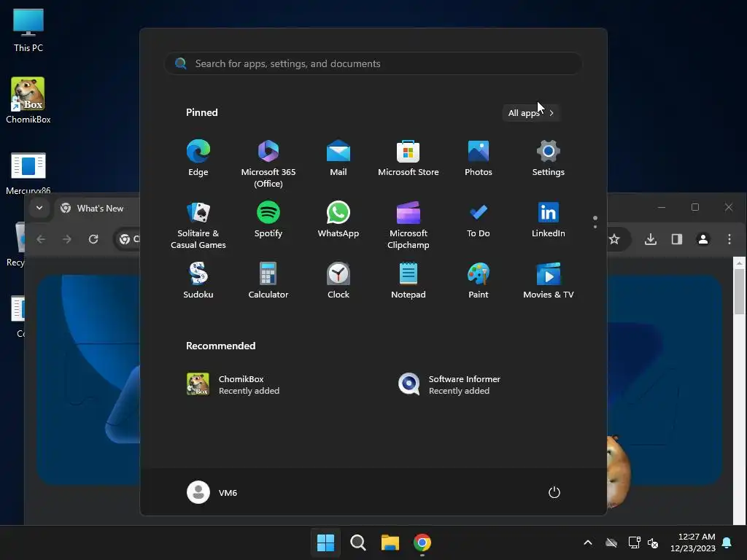Open Settings from the Start menu
Viewport: 747px width, 560px height.
tap(549, 158)
